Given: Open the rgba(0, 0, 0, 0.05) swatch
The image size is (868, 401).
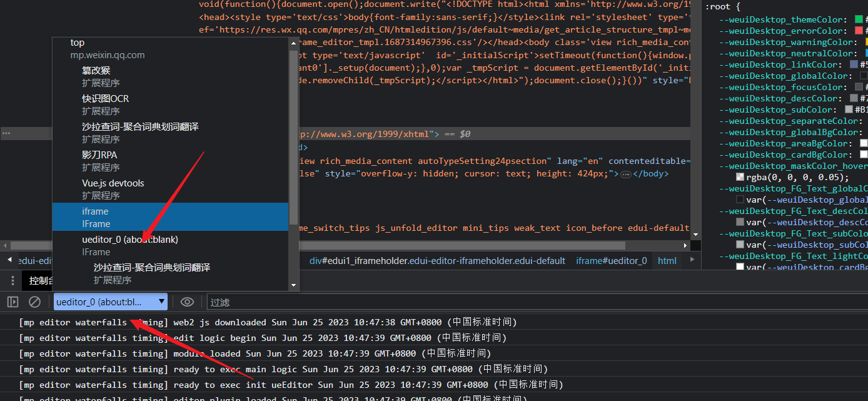Looking at the screenshot, I should 740,177.
